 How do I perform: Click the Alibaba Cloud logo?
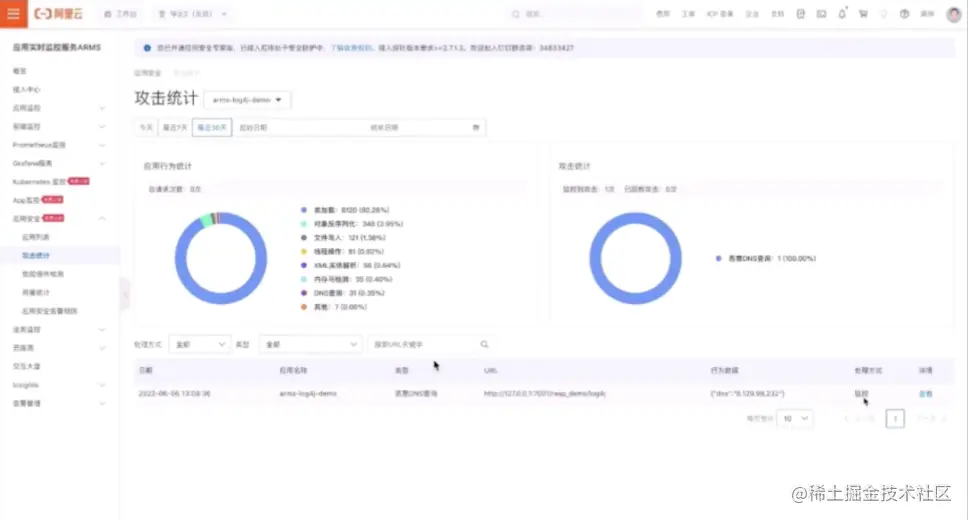tap(58, 14)
